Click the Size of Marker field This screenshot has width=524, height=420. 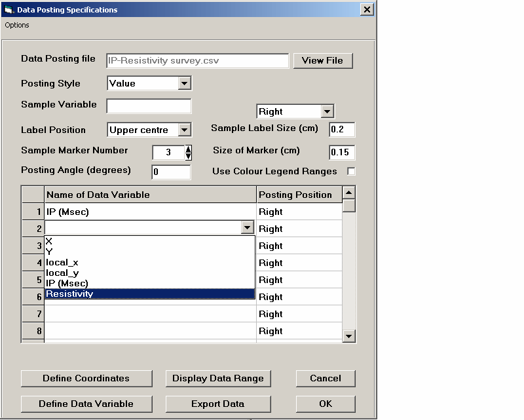coord(342,152)
